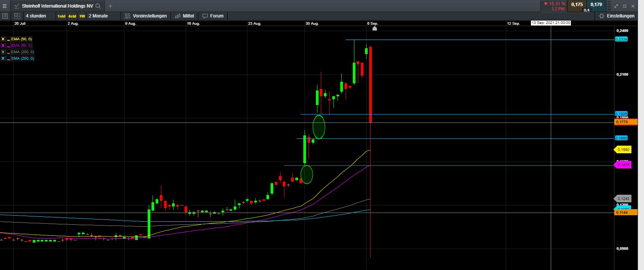Pop the chart out into new window
This screenshot has height=270, width=644.
click(x=625, y=6)
